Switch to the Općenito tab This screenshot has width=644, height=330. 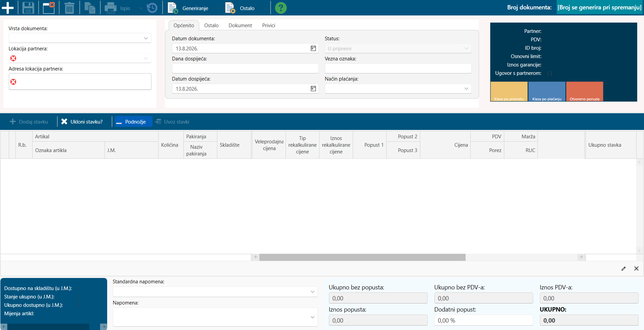[184, 26]
